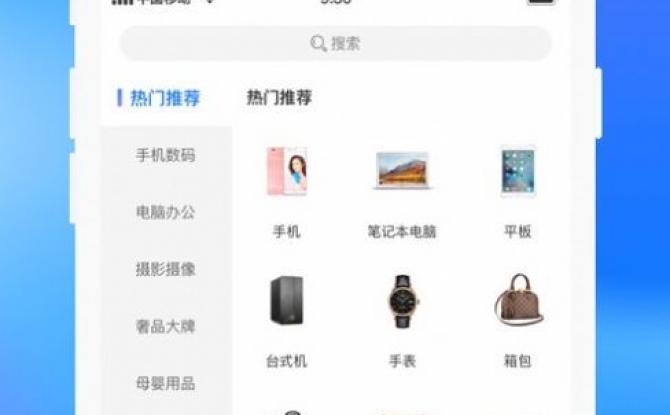Choose the 手表 watch icon
Image resolution: width=670 pixels, height=415 pixels.
pyautogui.click(x=402, y=301)
